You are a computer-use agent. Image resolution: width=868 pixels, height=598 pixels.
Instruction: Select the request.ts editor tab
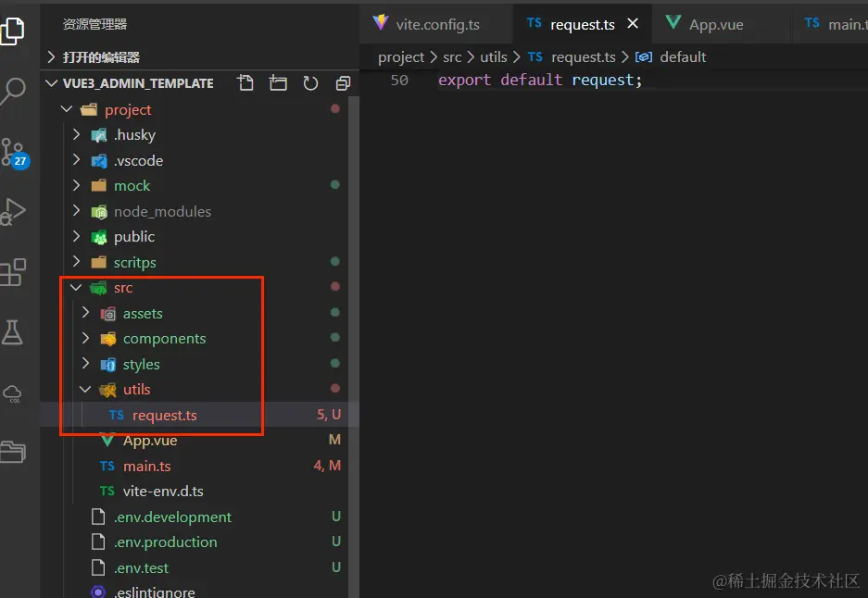582,24
